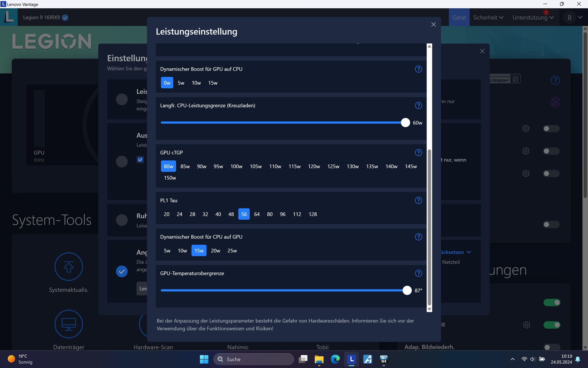Open help for Langfr. CPU-Leistungsgrenze
This screenshot has height=368, width=588.
(x=418, y=105)
